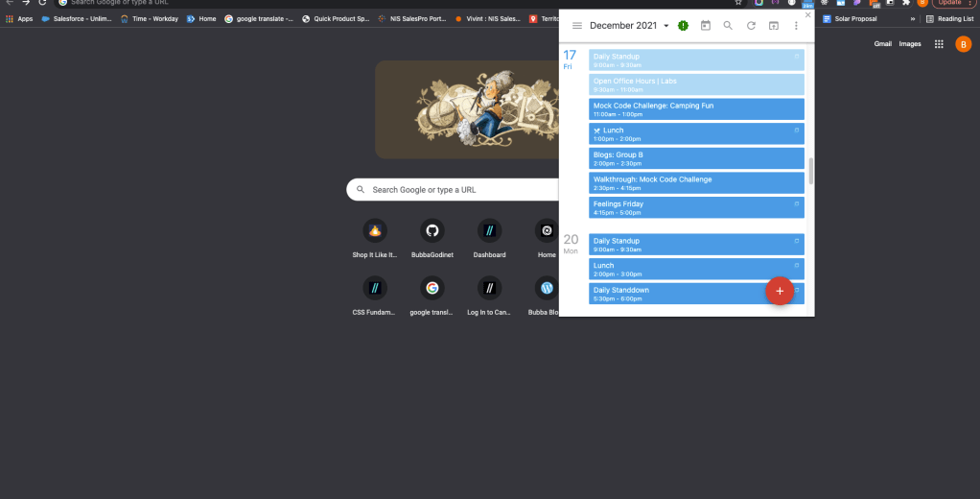980x499 pixels.
Task: Open the Images link
Action: tap(910, 44)
